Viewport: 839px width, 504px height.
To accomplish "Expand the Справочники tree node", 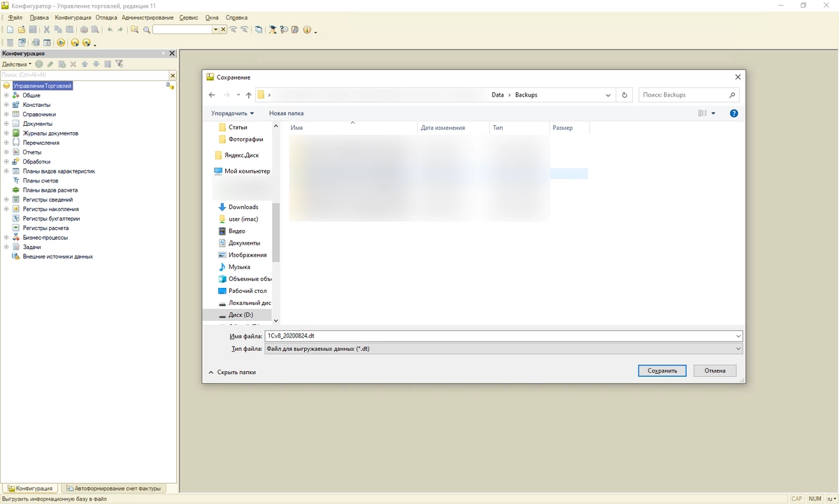I will tap(6, 114).
